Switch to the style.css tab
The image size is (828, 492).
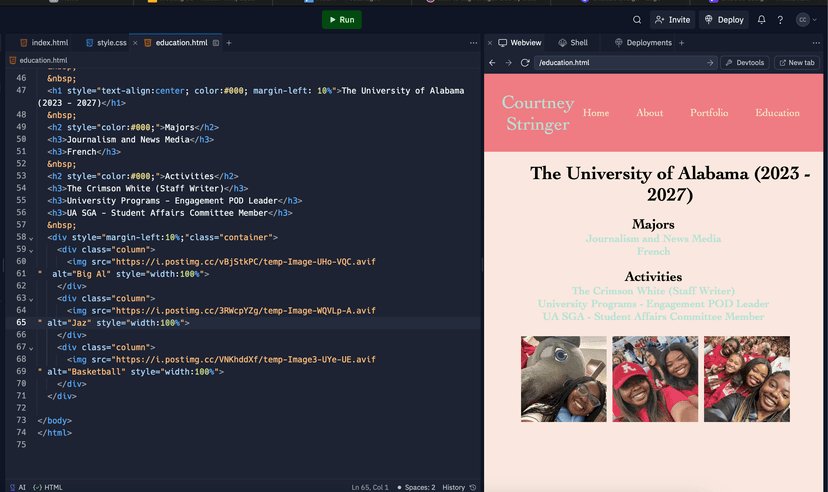[x=111, y=43]
